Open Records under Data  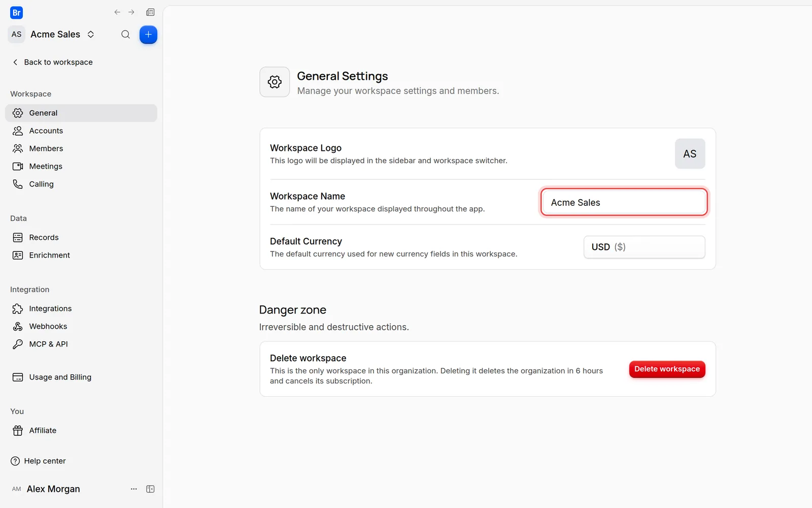click(x=81, y=237)
